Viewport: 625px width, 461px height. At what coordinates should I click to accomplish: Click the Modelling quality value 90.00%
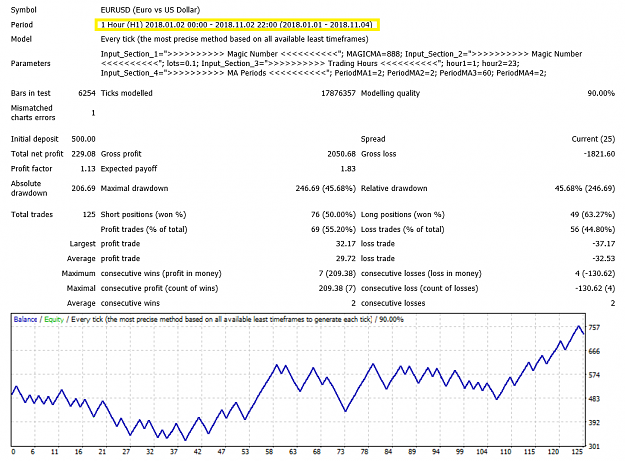click(601, 93)
